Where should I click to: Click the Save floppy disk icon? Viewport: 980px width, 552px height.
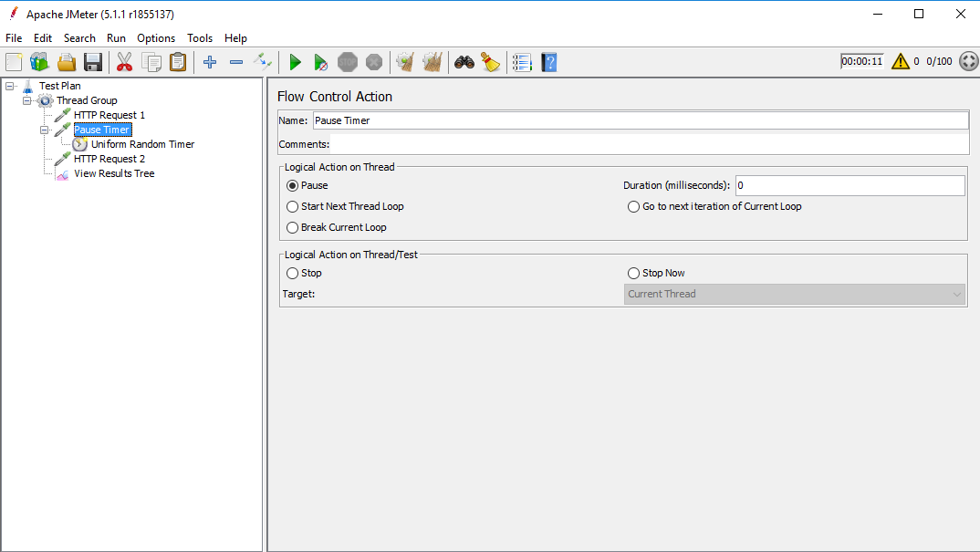click(x=93, y=62)
